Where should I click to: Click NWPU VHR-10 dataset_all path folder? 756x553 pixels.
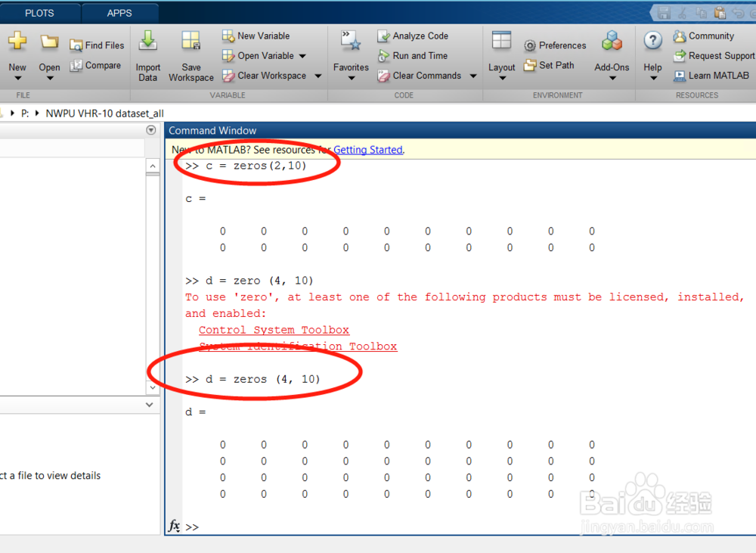pyautogui.click(x=104, y=113)
